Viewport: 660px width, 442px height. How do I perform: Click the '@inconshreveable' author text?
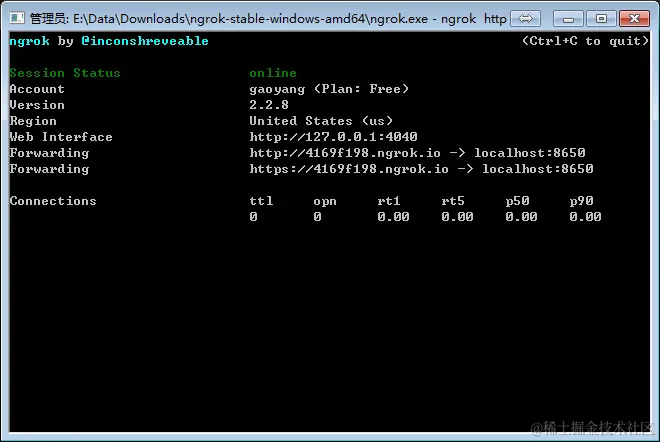tap(145, 41)
